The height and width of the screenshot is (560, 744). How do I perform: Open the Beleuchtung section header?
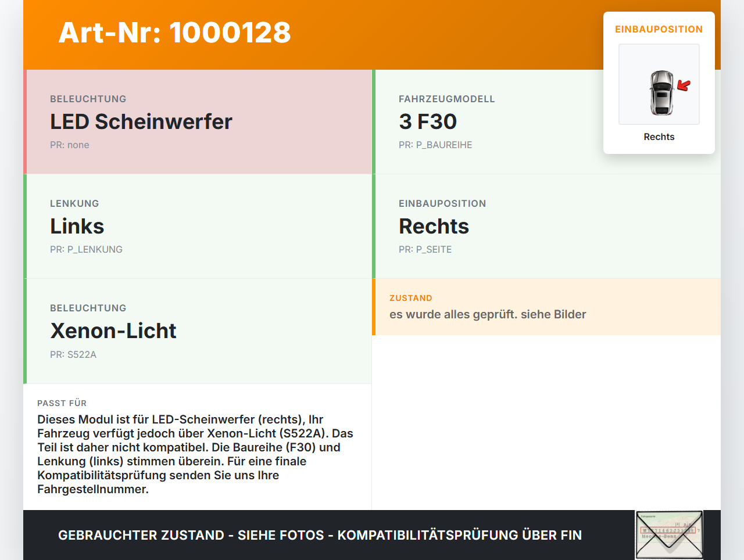pyautogui.click(x=88, y=99)
